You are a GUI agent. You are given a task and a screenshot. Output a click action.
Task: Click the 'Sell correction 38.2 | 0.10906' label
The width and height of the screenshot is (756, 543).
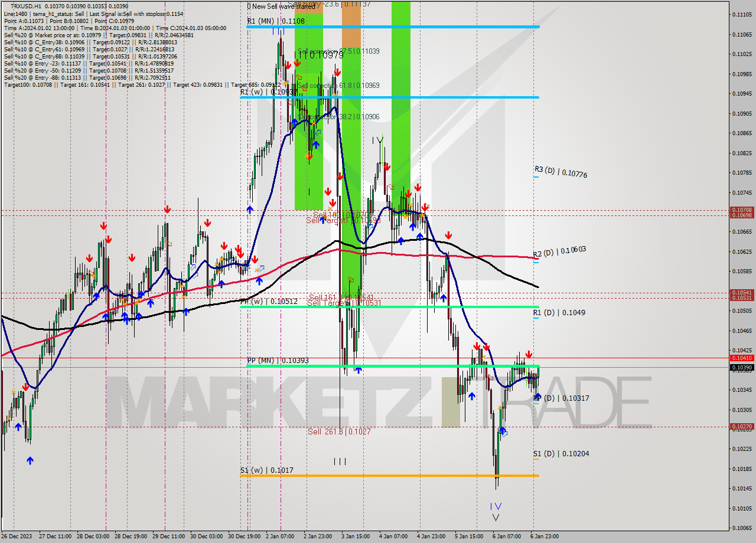[x=338, y=117]
